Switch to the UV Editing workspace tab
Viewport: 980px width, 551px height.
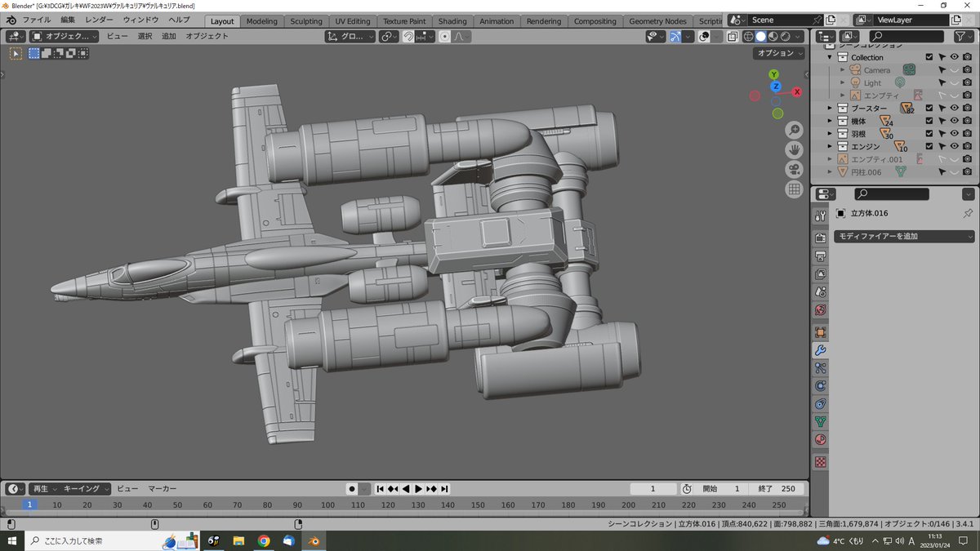coord(353,21)
